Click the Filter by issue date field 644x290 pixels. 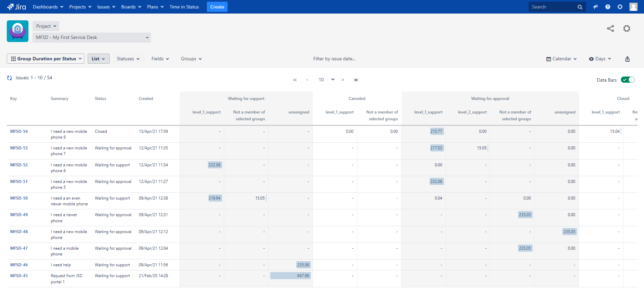pyautogui.click(x=334, y=59)
